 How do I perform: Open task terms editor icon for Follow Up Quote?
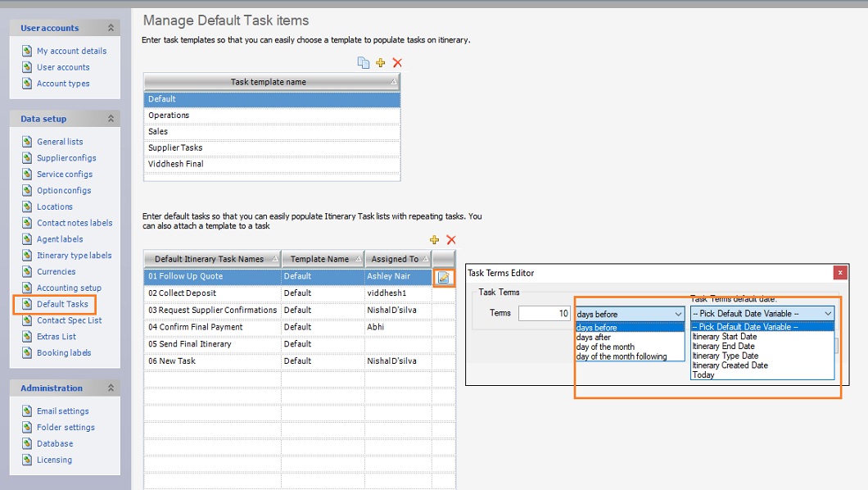[x=443, y=277]
